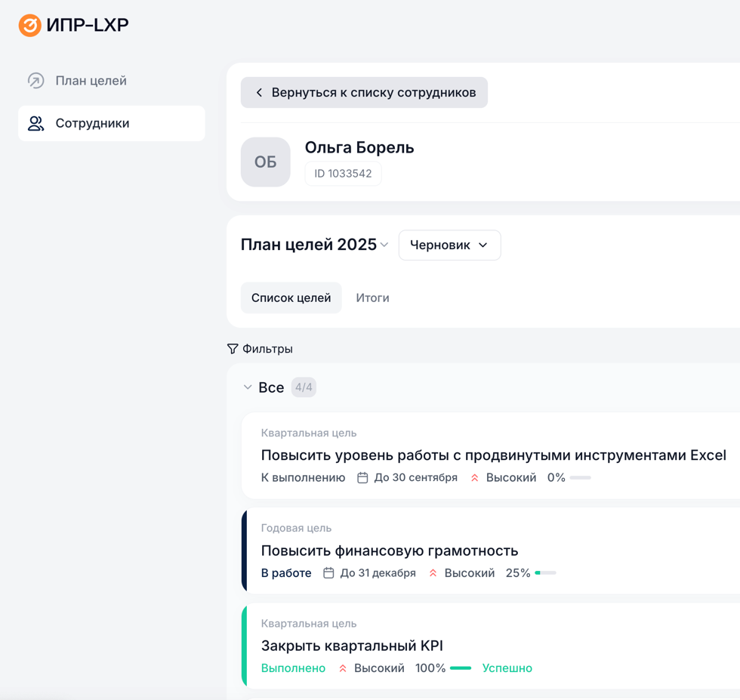This screenshot has width=740, height=700.
Task: Click the back arrow chevron icon
Action: click(259, 93)
